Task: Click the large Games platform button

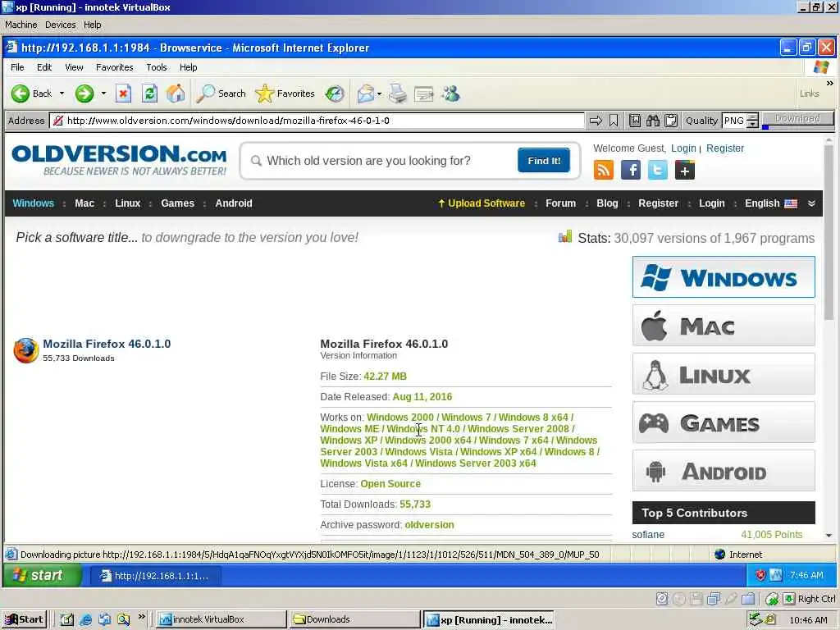Action: [x=724, y=422]
